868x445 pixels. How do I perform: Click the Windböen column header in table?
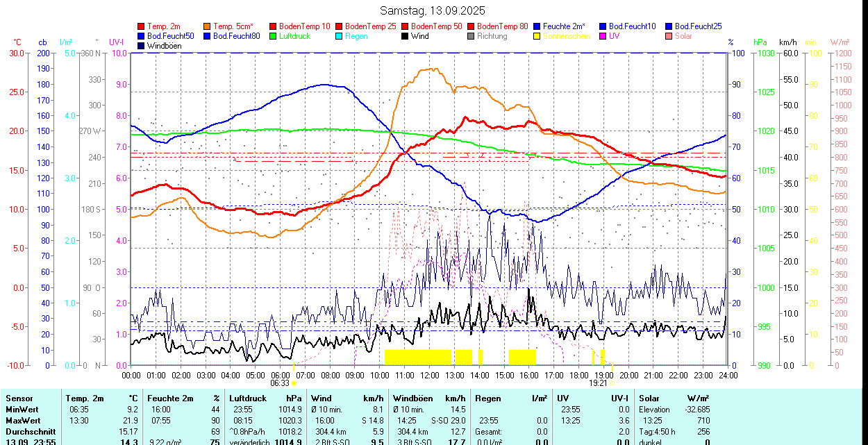(x=413, y=398)
